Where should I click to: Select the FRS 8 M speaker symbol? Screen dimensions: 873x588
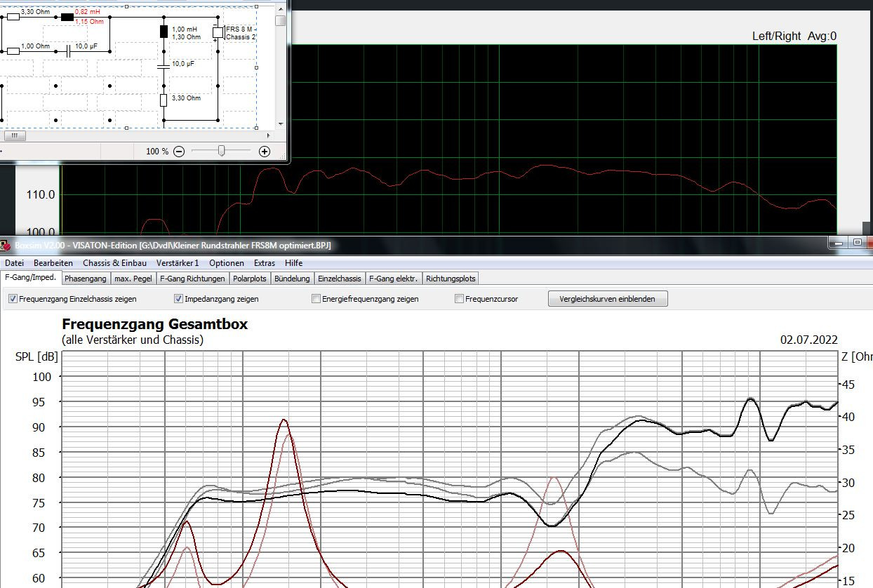pos(218,32)
